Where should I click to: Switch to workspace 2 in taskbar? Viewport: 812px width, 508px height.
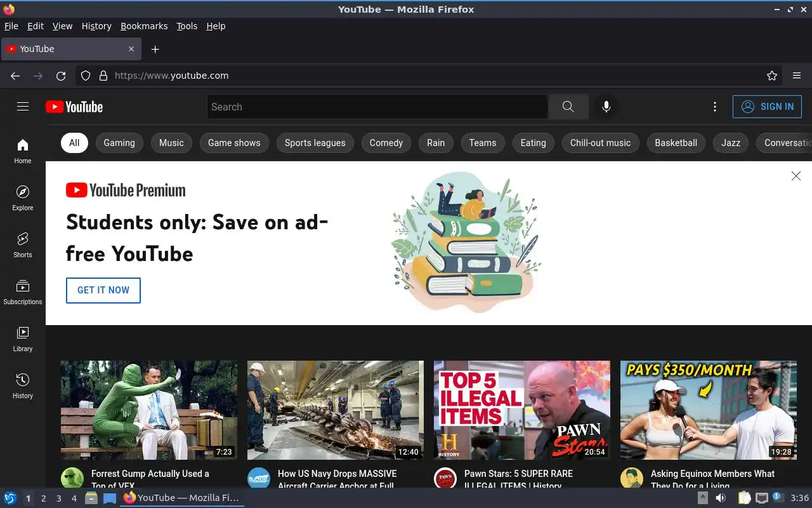(43, 498)
